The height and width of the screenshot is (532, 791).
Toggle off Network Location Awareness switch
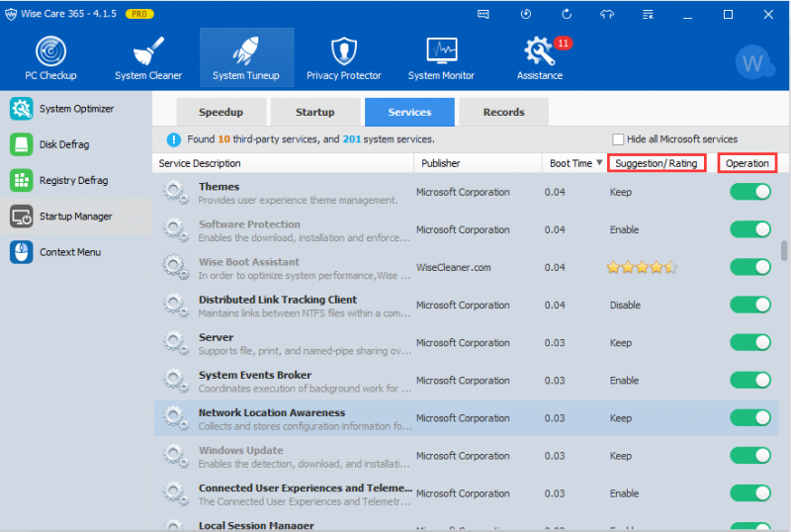750,418
